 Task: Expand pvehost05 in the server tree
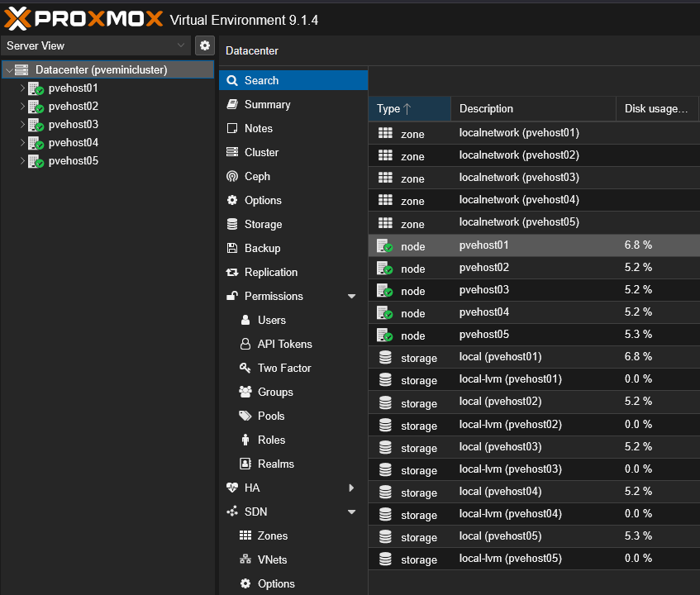tap(22, 160)
